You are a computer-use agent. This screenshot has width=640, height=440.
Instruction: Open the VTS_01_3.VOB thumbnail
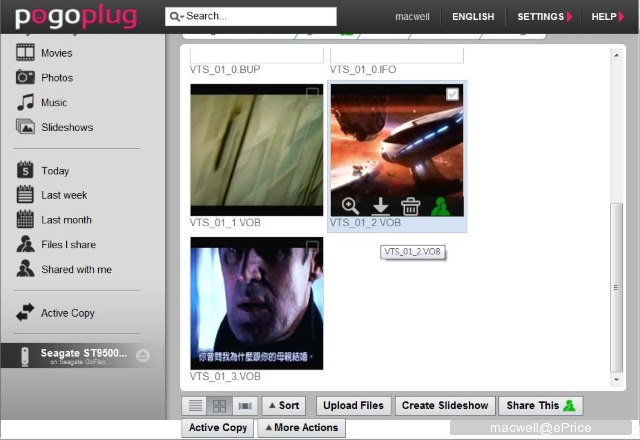pyautogui.click(x=257, y=303)
